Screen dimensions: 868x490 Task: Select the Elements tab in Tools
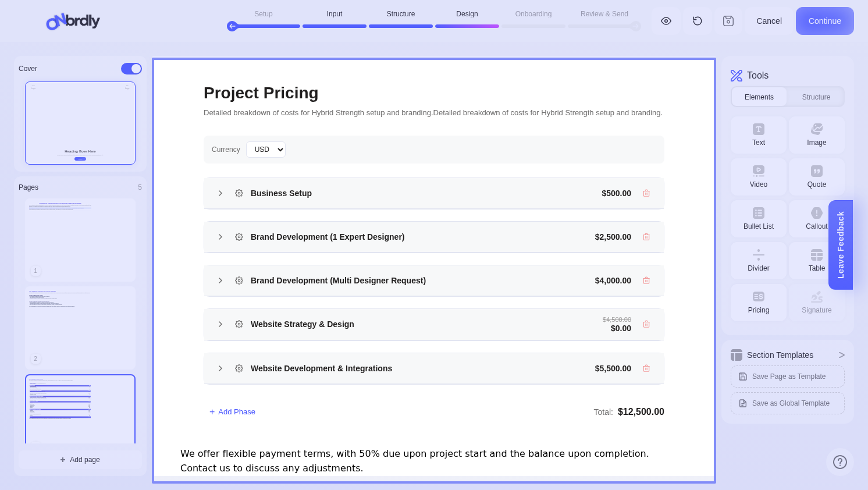point(759,97)
